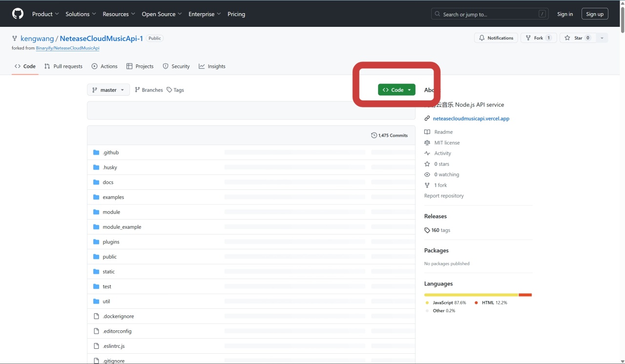The width and height of the screenshot is (625, 364).
Task: Switch to the Insights tab
Action: click(x=212, y=66)
